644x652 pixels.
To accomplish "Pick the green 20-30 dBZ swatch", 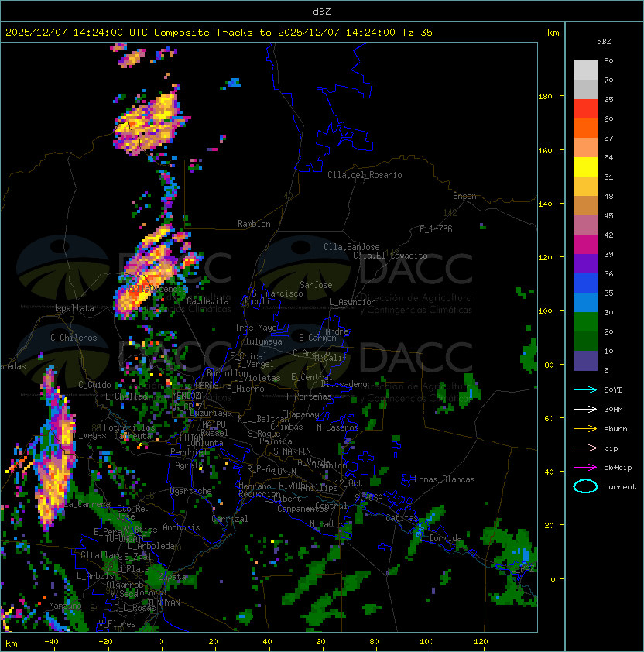I will (585, 322).
